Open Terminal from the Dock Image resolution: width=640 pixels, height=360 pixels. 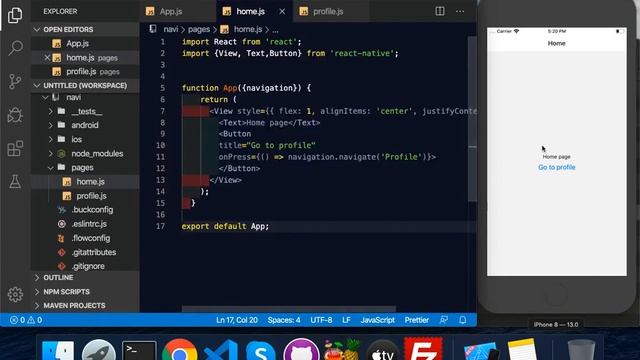[139, 351]
